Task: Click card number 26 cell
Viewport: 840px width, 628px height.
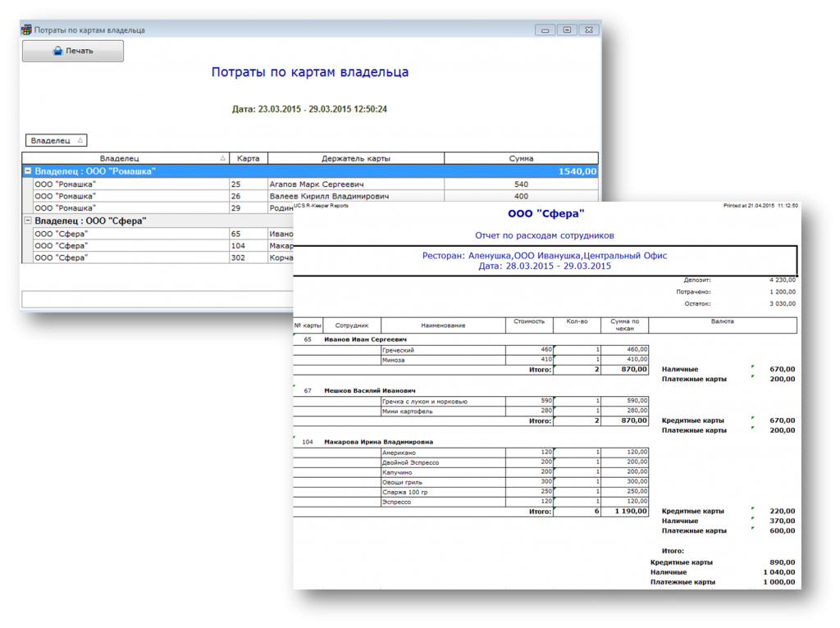Action: click(x=248, y=196)
